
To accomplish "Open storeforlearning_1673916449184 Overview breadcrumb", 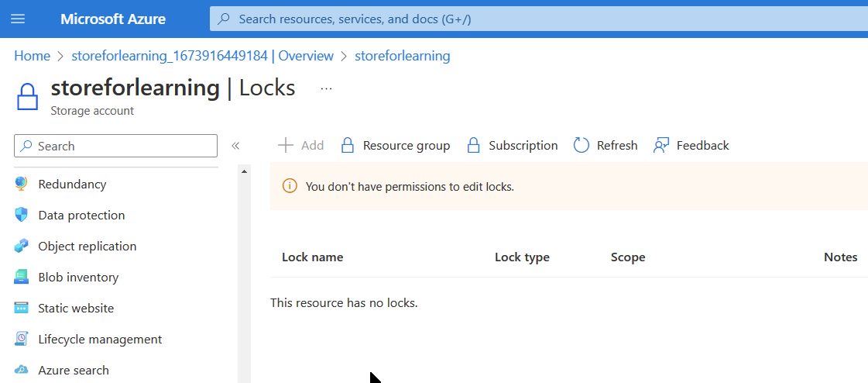I will pyautogui.click(x=203, y=56).
